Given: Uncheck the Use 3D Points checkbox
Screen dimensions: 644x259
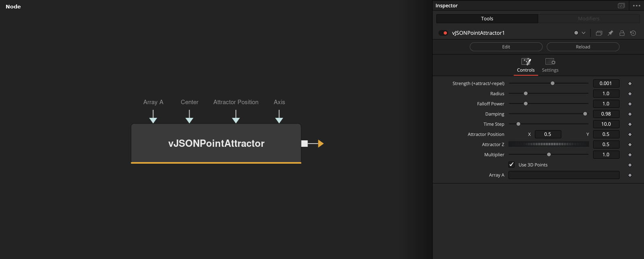Looking at the screenshot, I should 512,164.
